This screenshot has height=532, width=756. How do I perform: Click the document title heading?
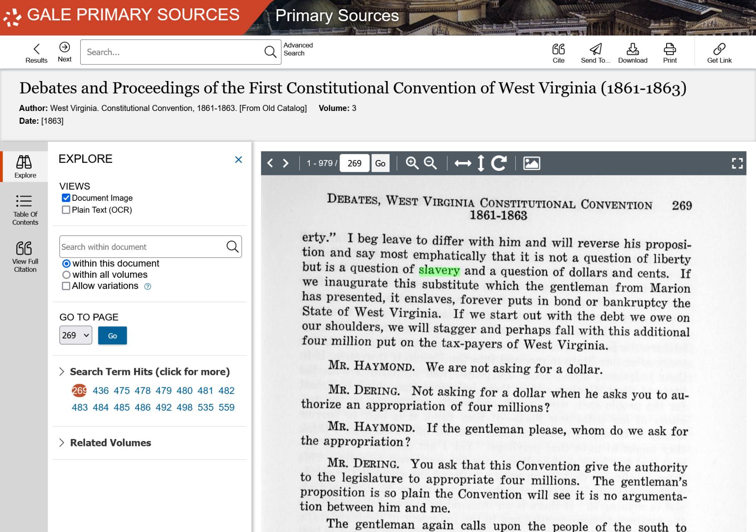pyautogui.click(x=353, y=88)
